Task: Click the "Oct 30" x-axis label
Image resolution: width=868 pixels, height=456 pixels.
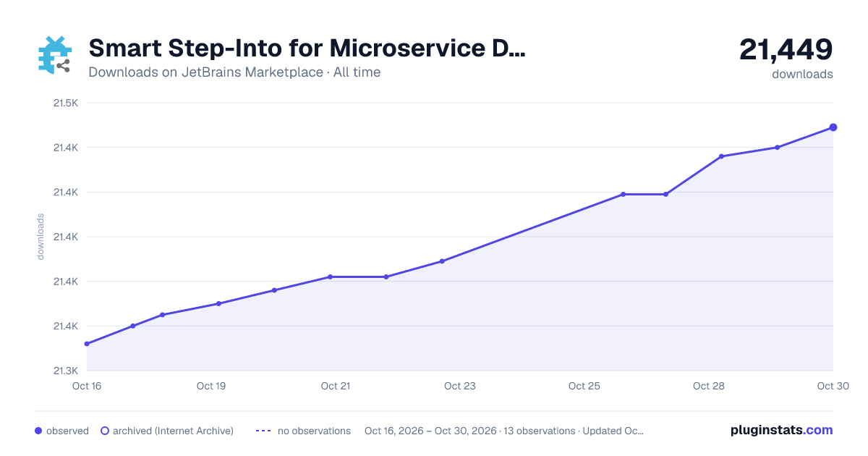Action: [833, 386]
